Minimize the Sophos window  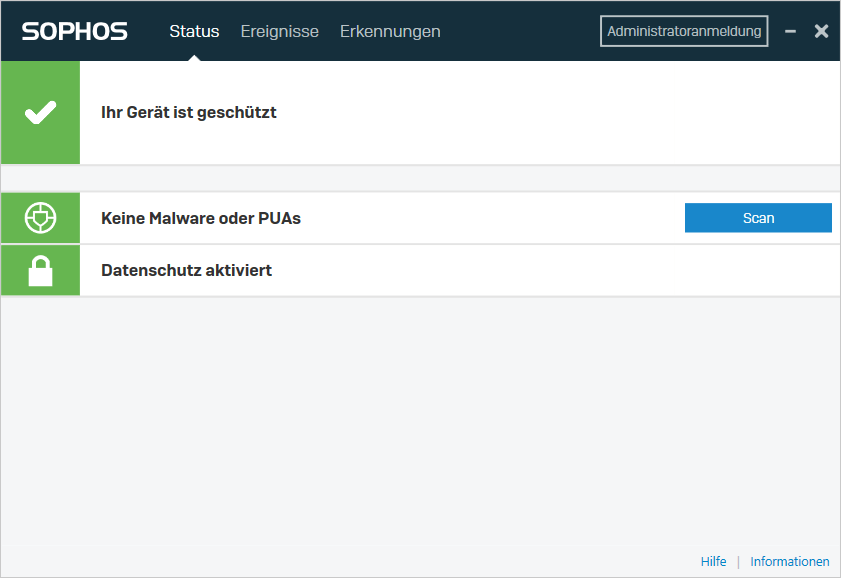click(790, 31)
